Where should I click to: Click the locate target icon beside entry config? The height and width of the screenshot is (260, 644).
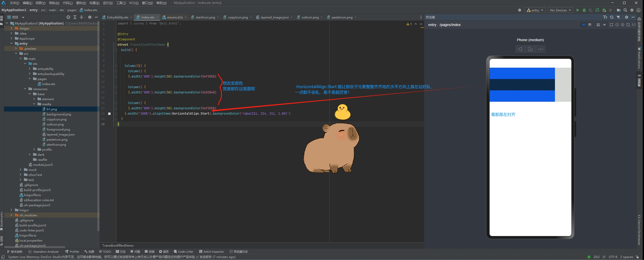pos(519,10)
